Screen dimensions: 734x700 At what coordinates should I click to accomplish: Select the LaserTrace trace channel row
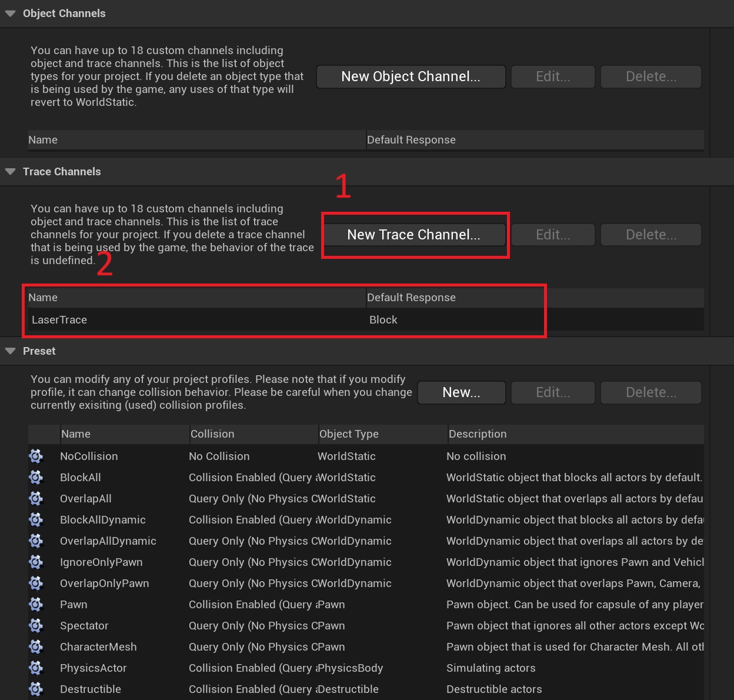point(366,320)
